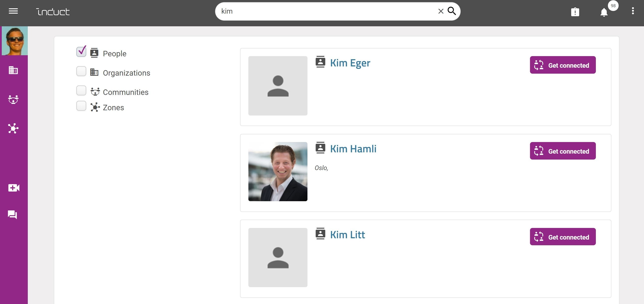Viewport: 644px width, 304px height.
Task: Open Organizations from the sidebar
Action: (13, 70)
